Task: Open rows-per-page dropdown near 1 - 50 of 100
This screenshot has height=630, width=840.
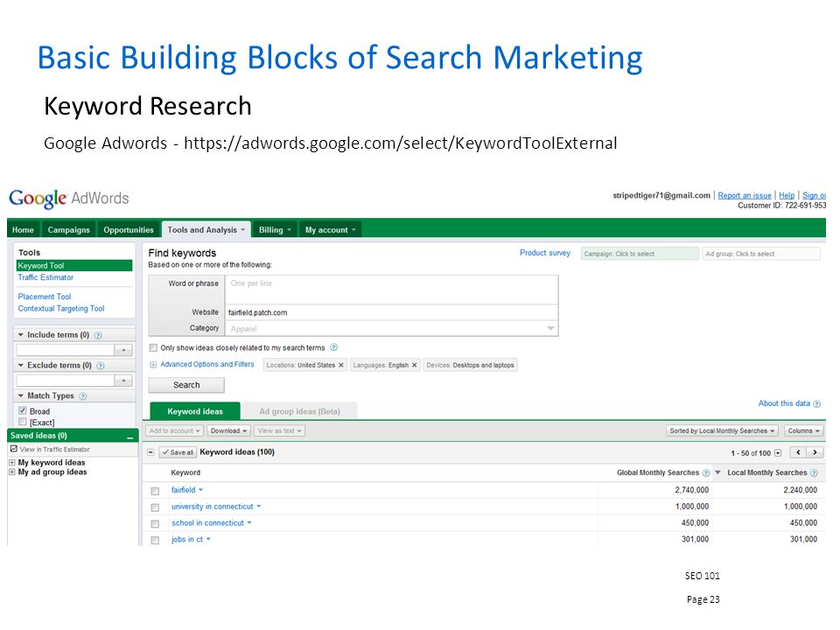Action: pyautogui.click(x=778, y=453)
